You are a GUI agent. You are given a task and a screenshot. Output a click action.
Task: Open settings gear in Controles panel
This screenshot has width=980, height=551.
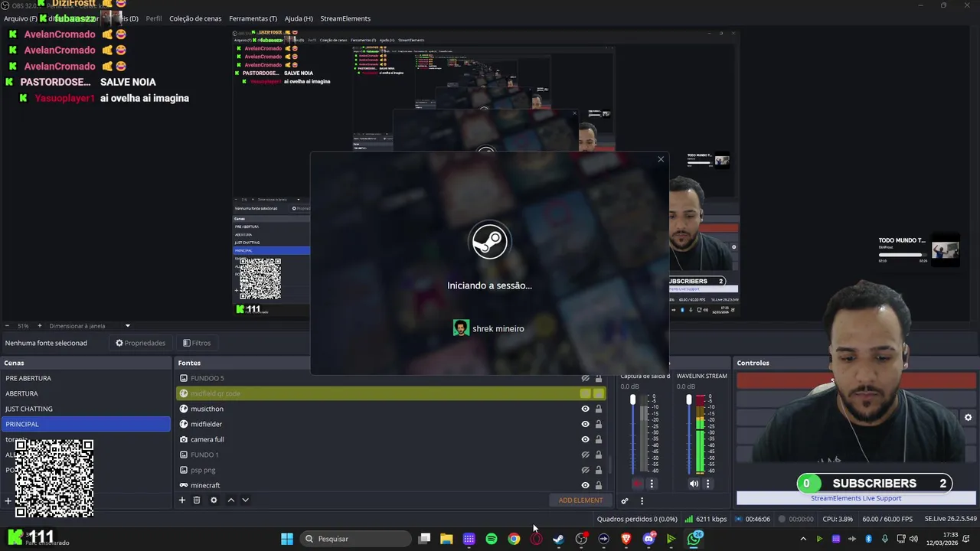click(x=968, y=418)
